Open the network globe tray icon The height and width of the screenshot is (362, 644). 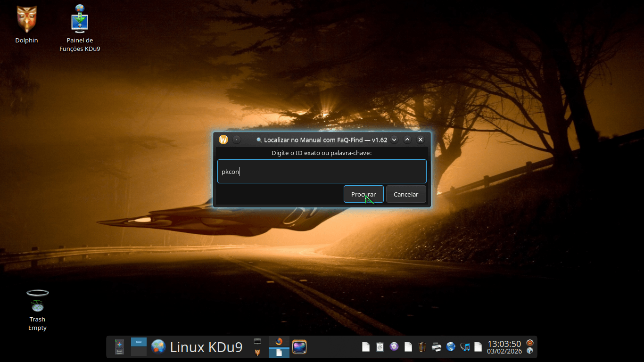coord(451,347)
